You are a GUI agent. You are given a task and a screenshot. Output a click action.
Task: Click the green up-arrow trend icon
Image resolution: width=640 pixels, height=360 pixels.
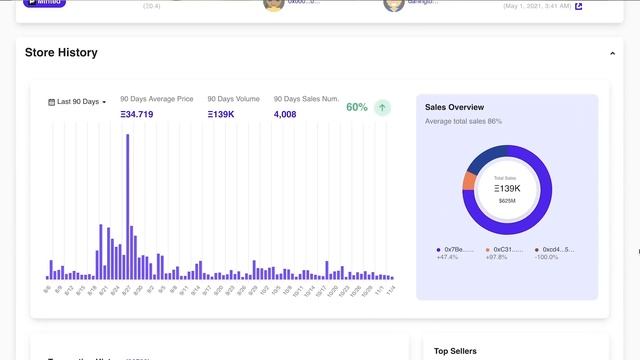382,108
